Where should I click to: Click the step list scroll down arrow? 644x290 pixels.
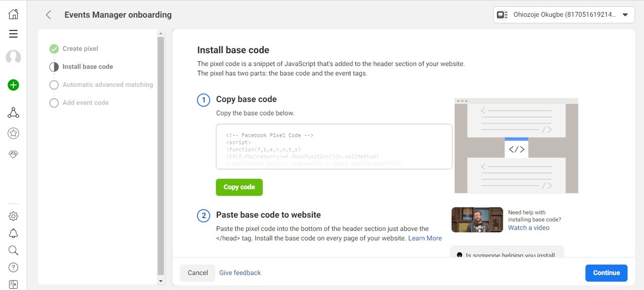click(161, 281)
